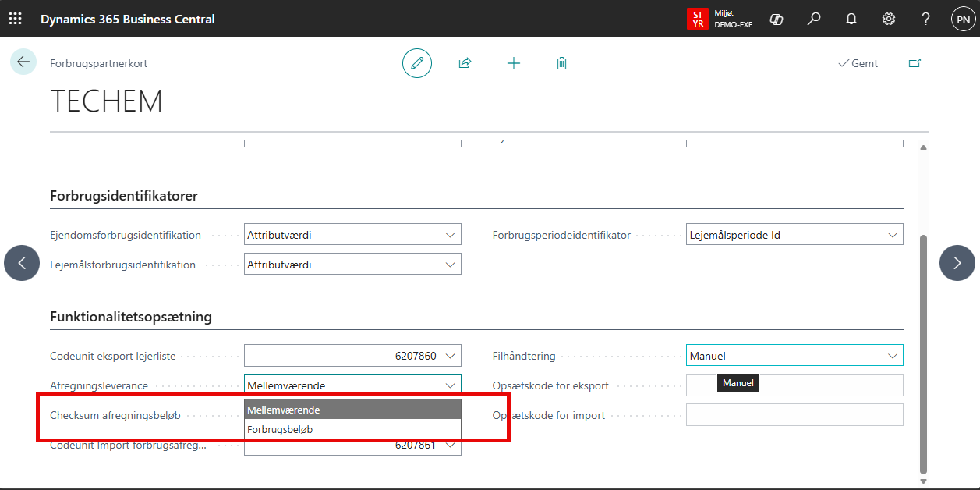The width and height of the screenshot is (980, 490).
Task: Open the app launcher waffle menu
Action: (16, 19)
